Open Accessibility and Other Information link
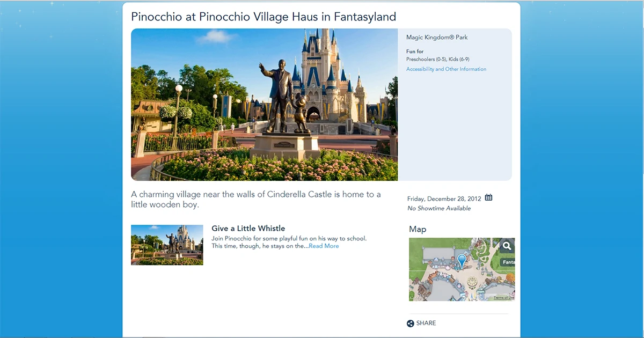 coord(446,69)
